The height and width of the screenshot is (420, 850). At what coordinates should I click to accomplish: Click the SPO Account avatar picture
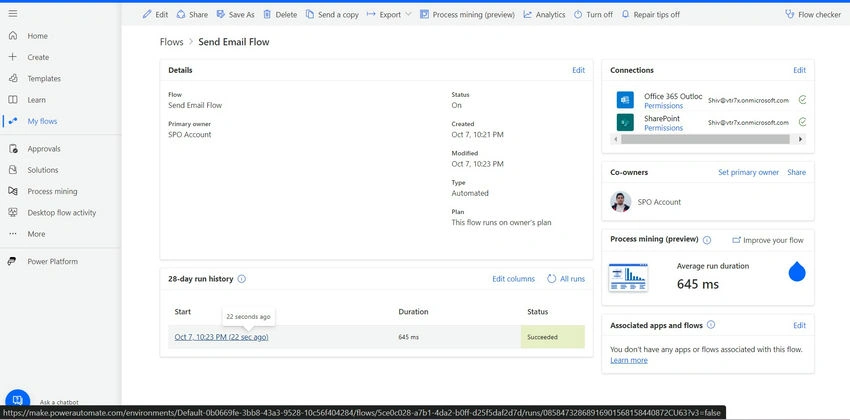[621, 202]
